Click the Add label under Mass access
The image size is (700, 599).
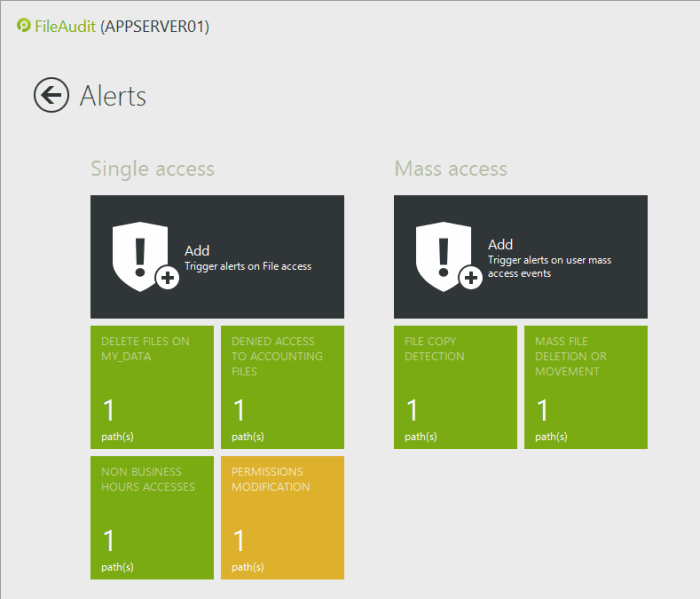500,245
